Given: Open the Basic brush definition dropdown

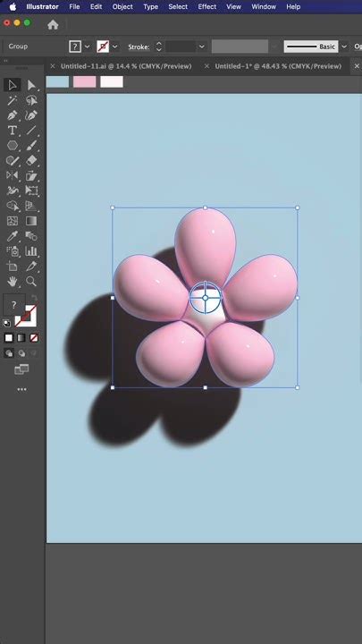Looking at the screenshot, I should 344,47.
